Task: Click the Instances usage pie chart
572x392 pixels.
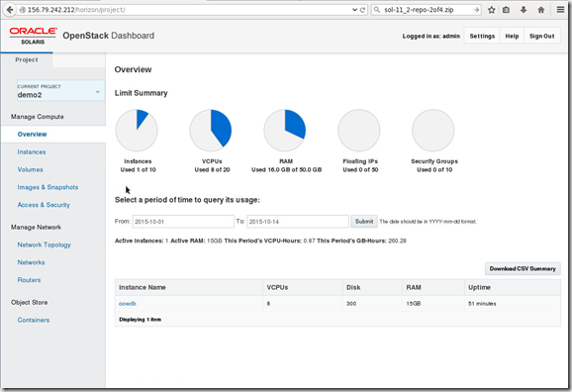Action: (137, 131)
